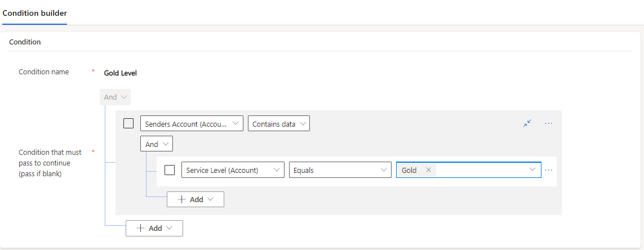Click the bottom Add button for a new condition
Image resolution: width=644 pixels, height=250 pixels.
point(154,228)
